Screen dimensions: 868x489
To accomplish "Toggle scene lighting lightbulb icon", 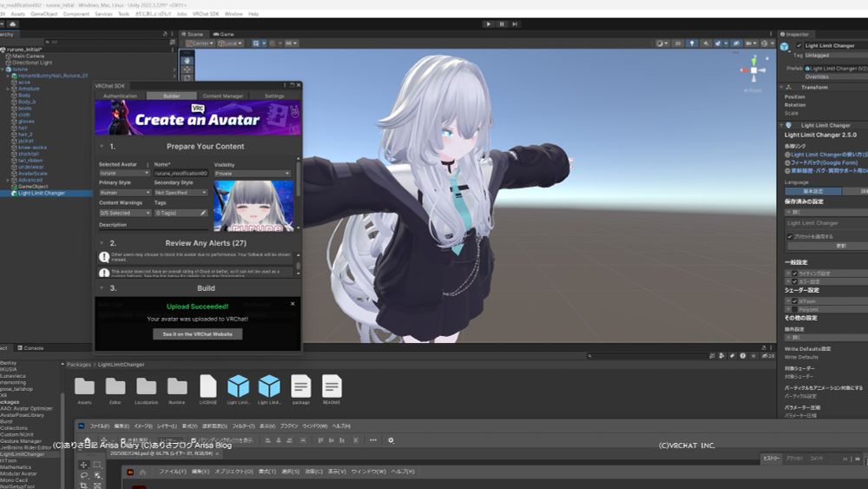I will [x=692, y=43].
